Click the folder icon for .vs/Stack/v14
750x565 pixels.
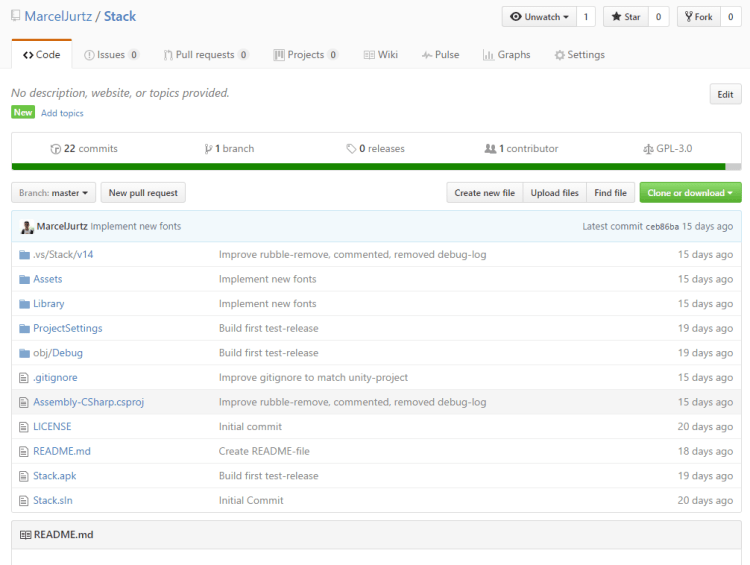click(x=24, y=255)
